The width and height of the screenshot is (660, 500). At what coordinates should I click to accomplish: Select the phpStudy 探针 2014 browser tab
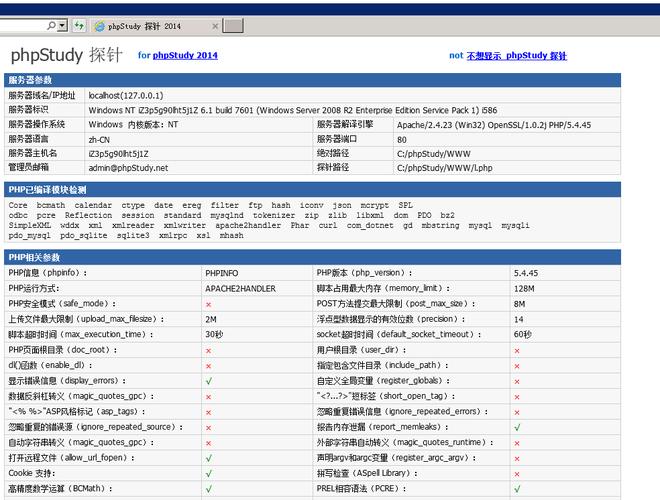157,26
